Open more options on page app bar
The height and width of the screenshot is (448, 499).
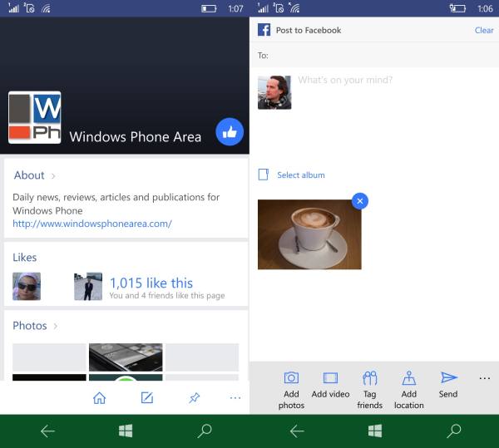pos(235,398)
